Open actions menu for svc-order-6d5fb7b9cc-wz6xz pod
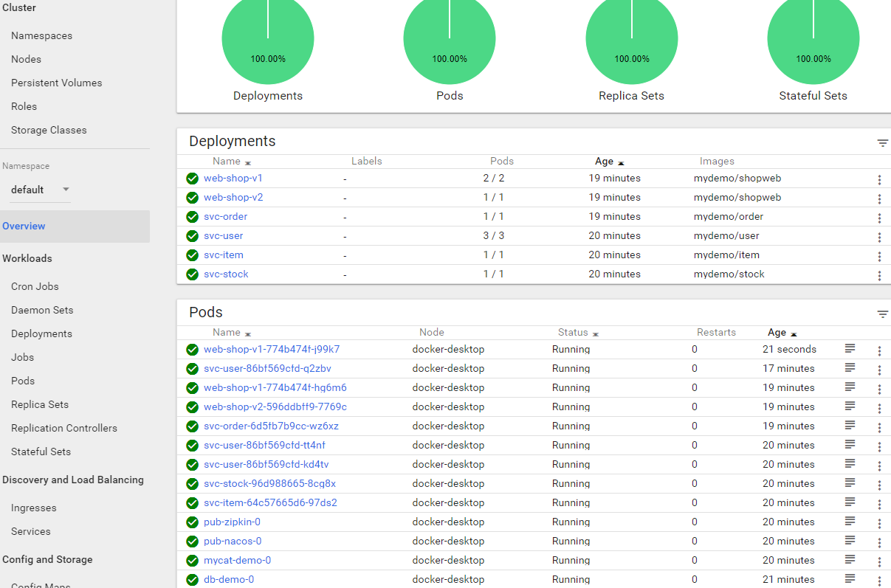The image size is (891, 588). click(x=879, y=427)
